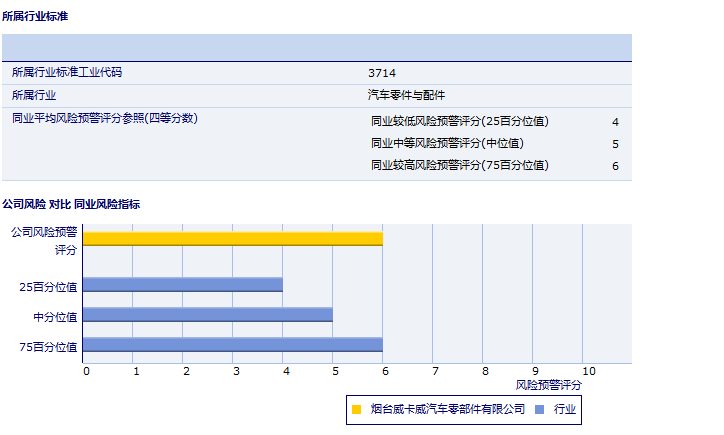Click the 同业平均风险预警评分参照(四等分数) row label

tap(105, 118)
